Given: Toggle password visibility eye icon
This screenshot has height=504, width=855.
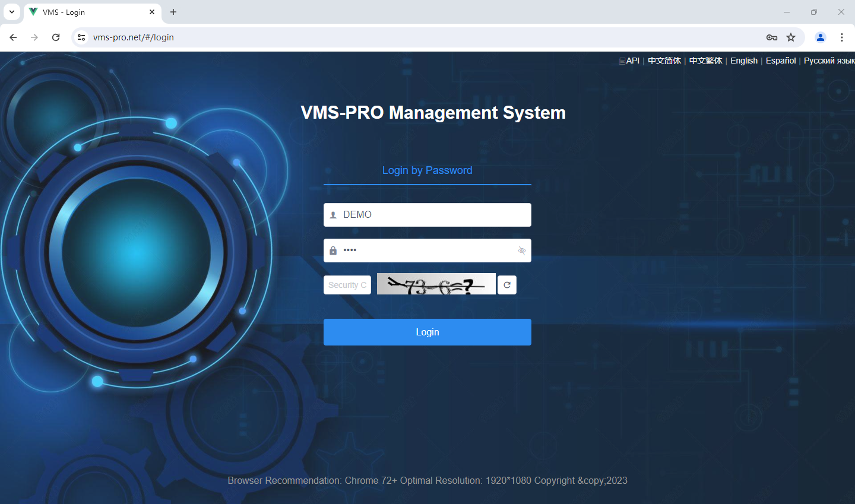Looking at the screenshot, I should (522, 251).
